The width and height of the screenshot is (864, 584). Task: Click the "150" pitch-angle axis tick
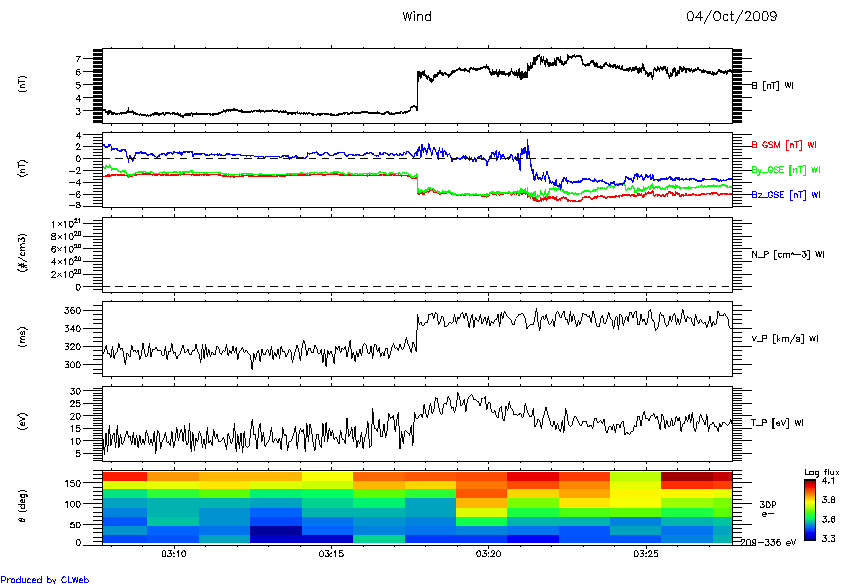click(x=73, y=483)
